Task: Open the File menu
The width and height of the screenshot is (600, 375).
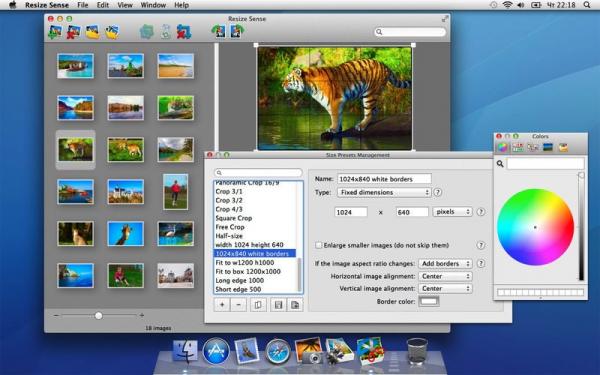Action: (83, 5)
